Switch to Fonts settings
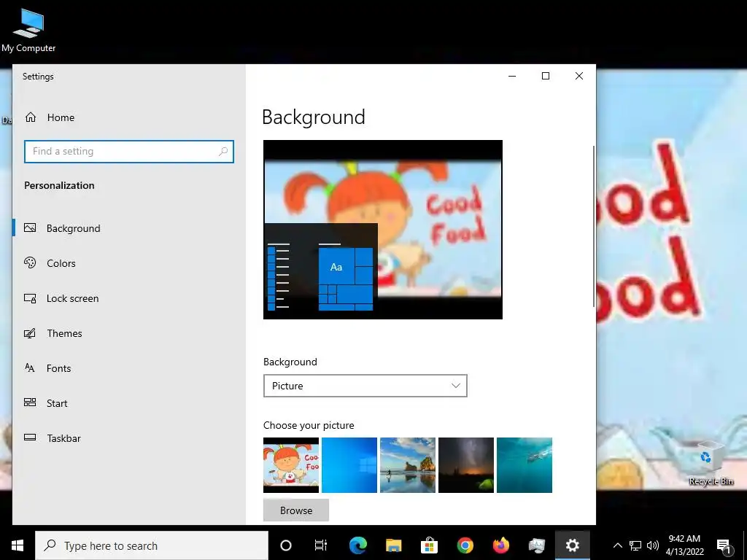The width and height of the screenshot is (747, 560). pos(58,368)
